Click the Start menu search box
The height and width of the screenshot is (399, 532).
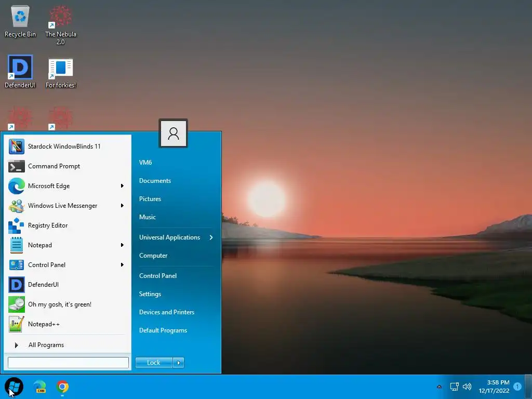[68, 363]
